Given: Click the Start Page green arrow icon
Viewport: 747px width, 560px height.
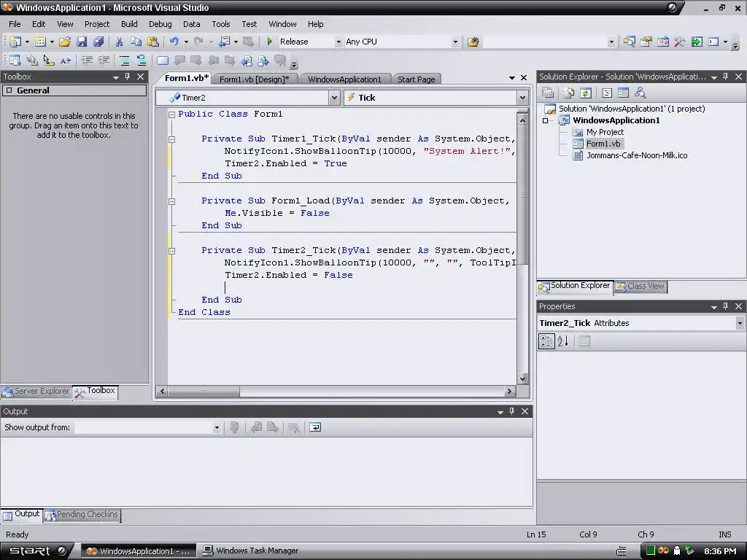Looking at the screenshot, I should (x=697, y=42).
